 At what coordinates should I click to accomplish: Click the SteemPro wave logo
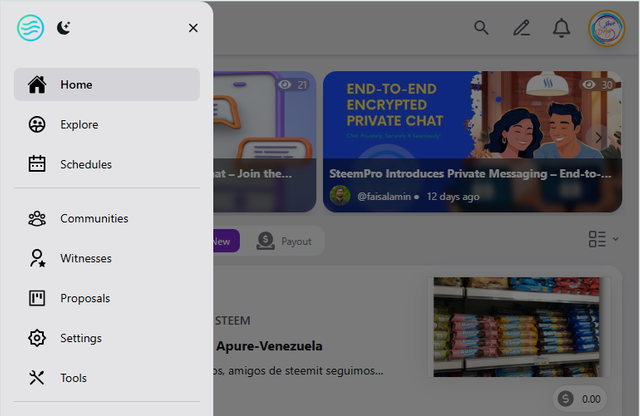tap(31, 28)
